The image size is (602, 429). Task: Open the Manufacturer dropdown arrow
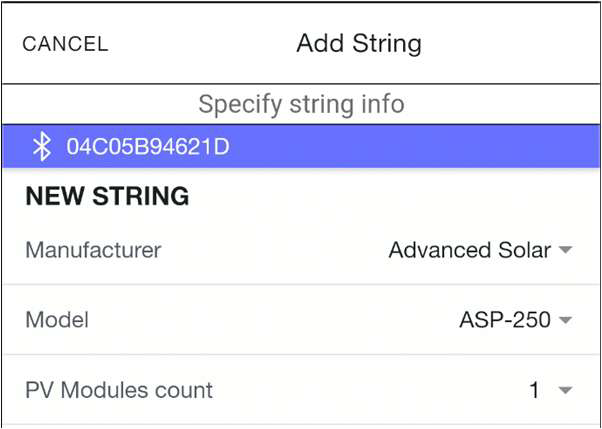tap(565, 250)
